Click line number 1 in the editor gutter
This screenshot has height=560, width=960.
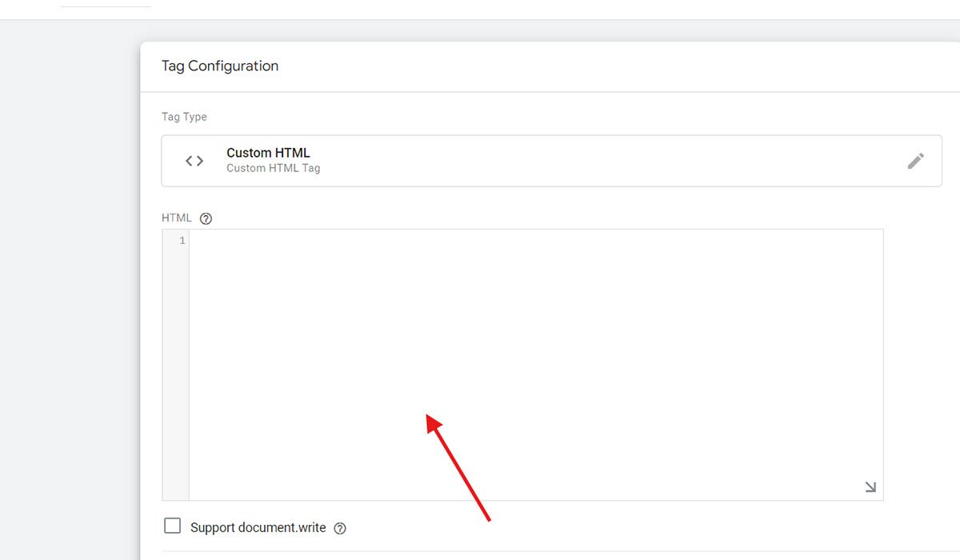[182, 241]
